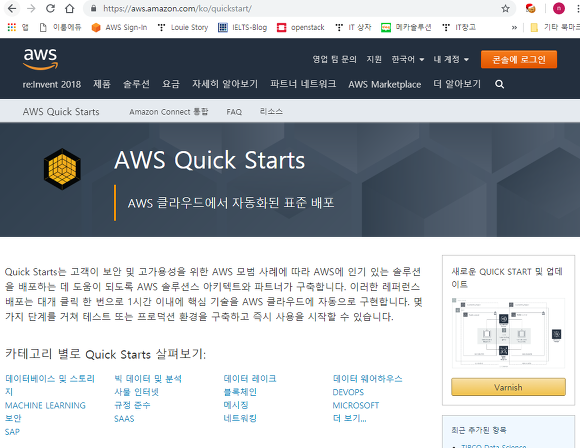The height and width of the screenshot is (448, 580).
Task: Open the 메시징 category link
Action: click(236, 405)
